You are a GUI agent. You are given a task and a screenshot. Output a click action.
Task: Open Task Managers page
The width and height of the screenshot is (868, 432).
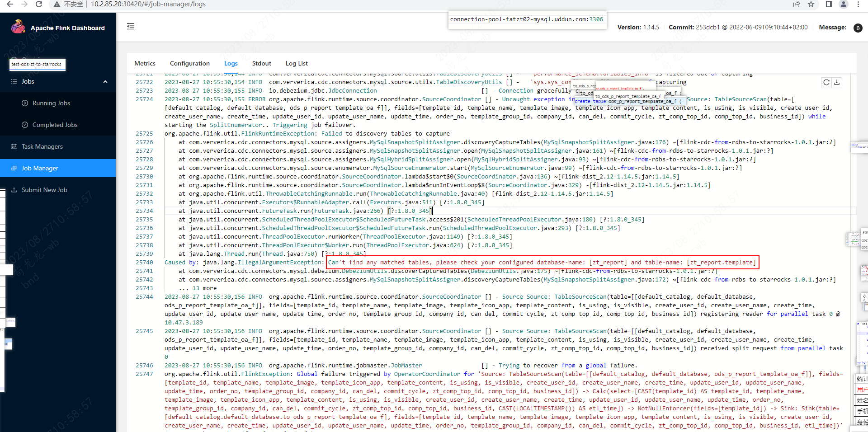(x=42, y=146)
